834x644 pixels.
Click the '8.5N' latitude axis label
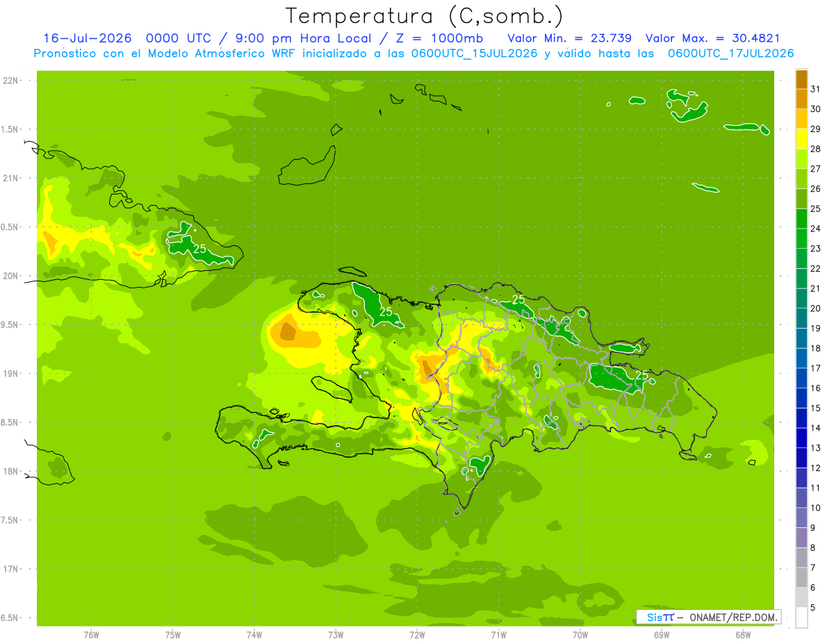(x=10, y=422)
